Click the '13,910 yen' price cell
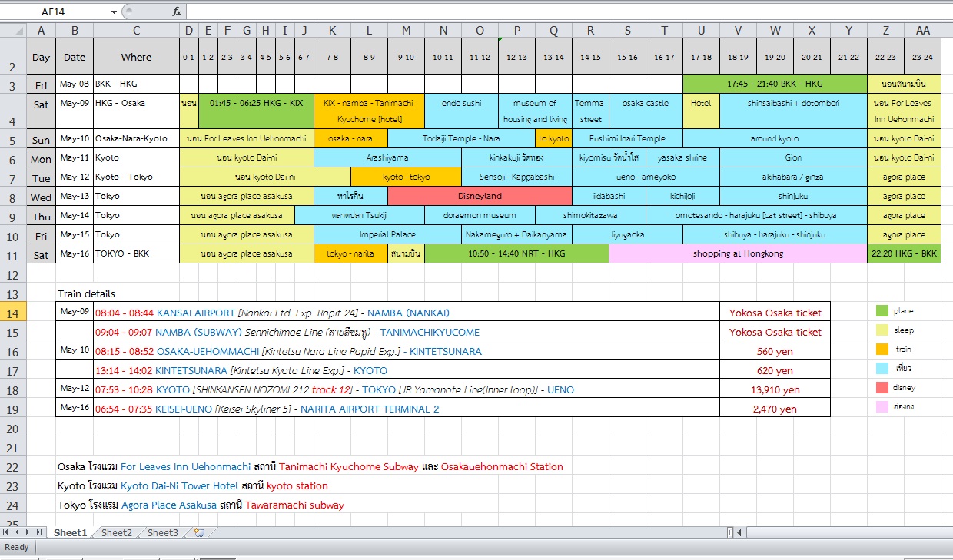Screen dimensions: 953x560 tap(775, 389)
